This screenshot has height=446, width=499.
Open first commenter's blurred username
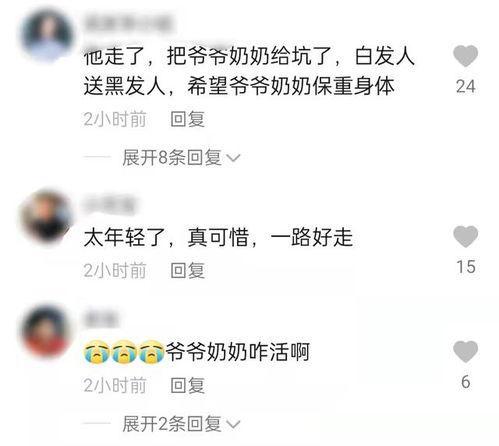tap(128, 24)
